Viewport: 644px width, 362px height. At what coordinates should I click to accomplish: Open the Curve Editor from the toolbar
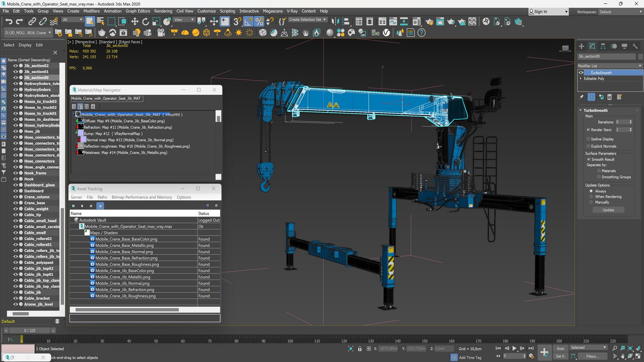pyautogui.click(x=393, y=22)
